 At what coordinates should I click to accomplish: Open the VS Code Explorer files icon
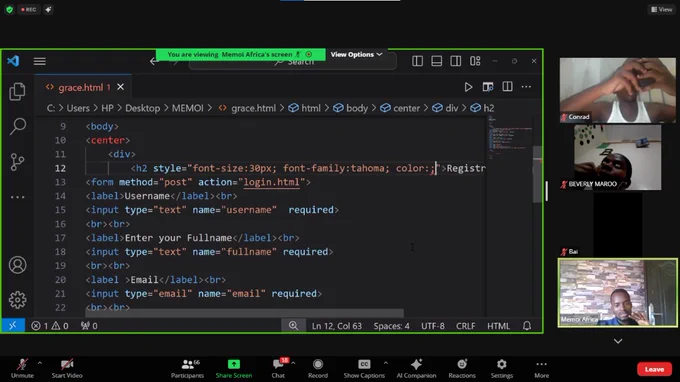(x=17, y=91)
